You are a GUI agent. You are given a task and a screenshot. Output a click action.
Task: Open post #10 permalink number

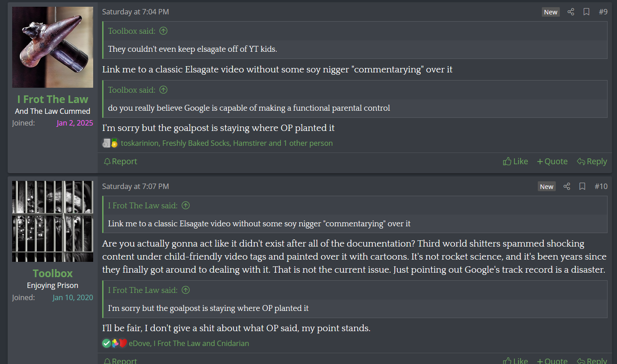click(x=601, y=186)
